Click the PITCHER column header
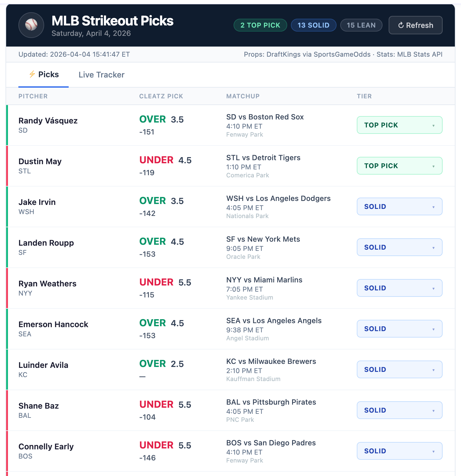 (33, 96)
